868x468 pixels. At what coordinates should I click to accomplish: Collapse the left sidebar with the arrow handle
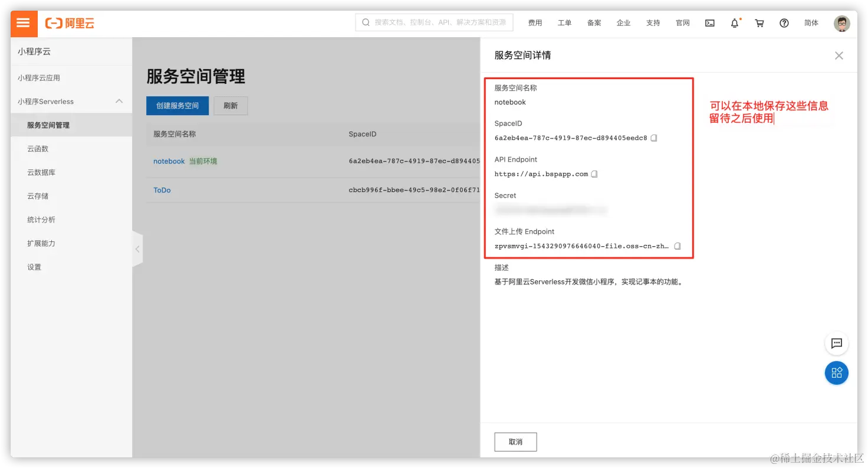(x=137, y=249)
